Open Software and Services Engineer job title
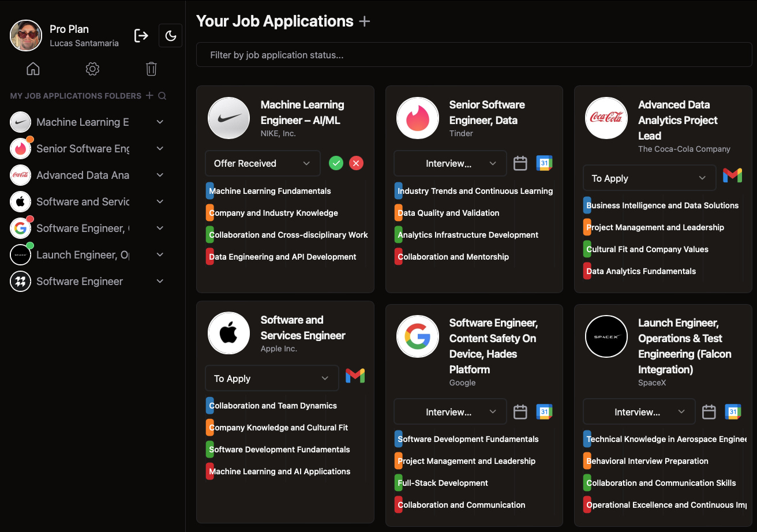This screenshot has width=757, height=532. 303,328
